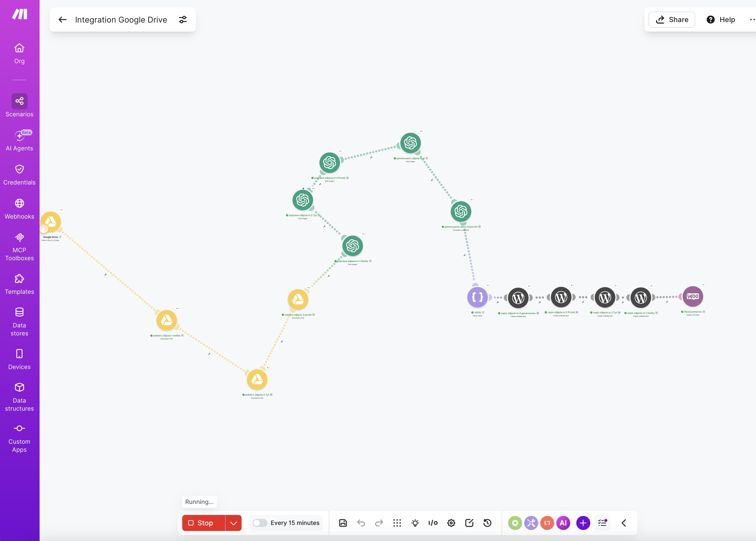Open the 'poprawa zdjęcia nr.2 Tył' OpenAI module
This screenshot has width=756, height=541.
click(303, 200)
